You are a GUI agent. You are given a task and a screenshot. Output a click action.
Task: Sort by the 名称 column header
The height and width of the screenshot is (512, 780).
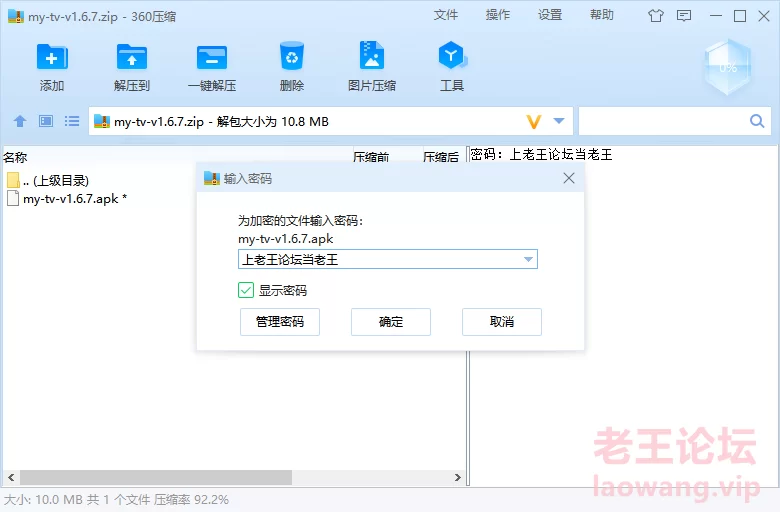pyautogui.click(x=15, y=157)
